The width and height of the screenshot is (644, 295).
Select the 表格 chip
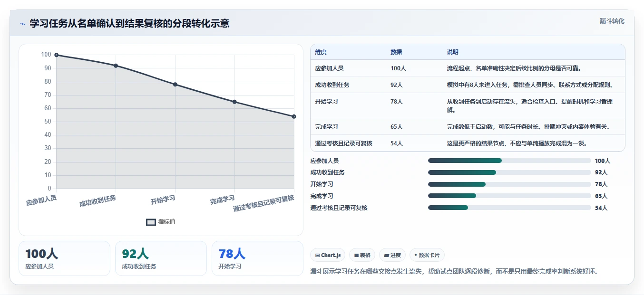(362, 255)
